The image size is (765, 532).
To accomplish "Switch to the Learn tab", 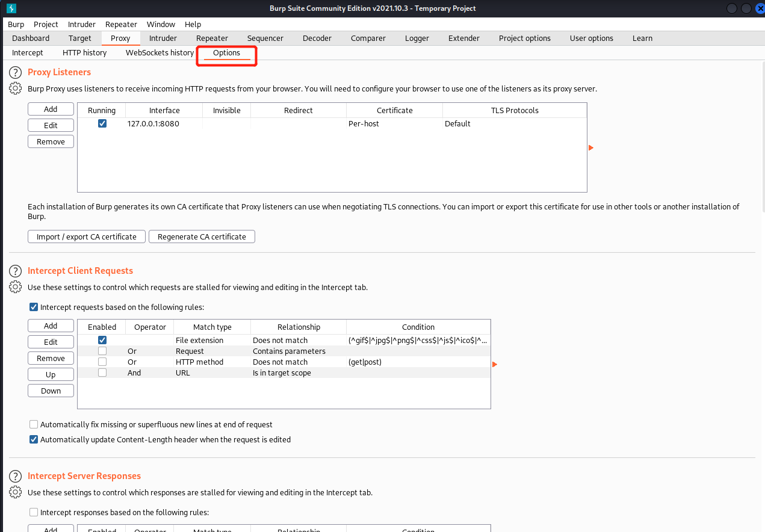I will pyautogui.click(x=642, y=38).
